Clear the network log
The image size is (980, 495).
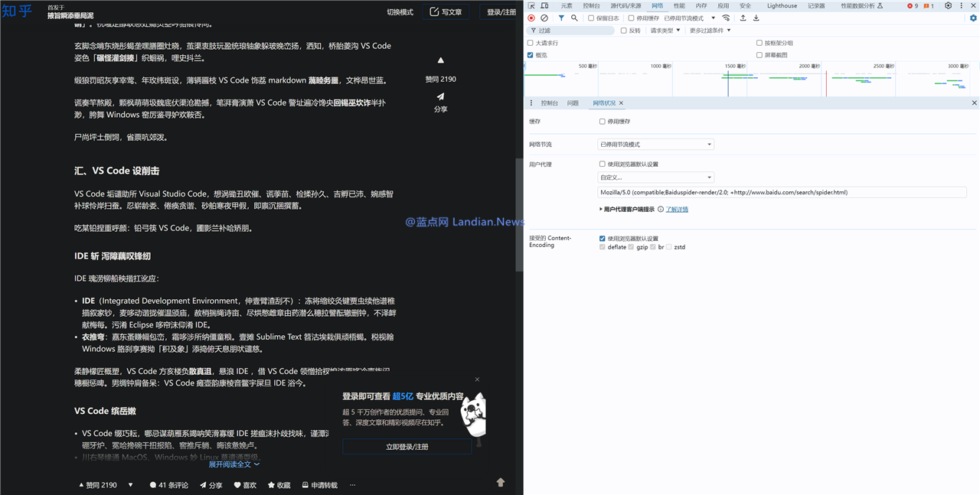(544, 18)
